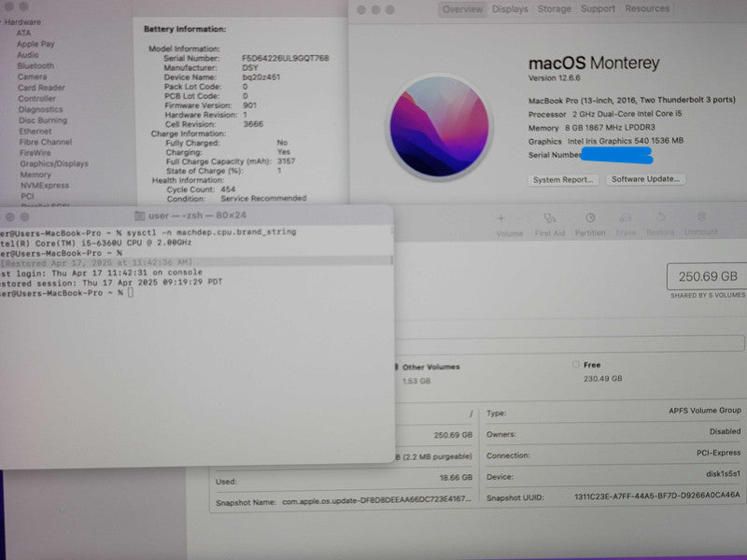The image size is (747, 560).
Task: Select Disc Burning in the sidebar
Action: point(43,120)
